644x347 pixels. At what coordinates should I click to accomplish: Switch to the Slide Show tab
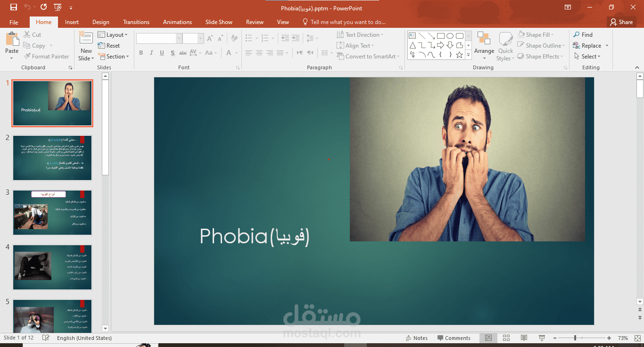tap(219, 22)
